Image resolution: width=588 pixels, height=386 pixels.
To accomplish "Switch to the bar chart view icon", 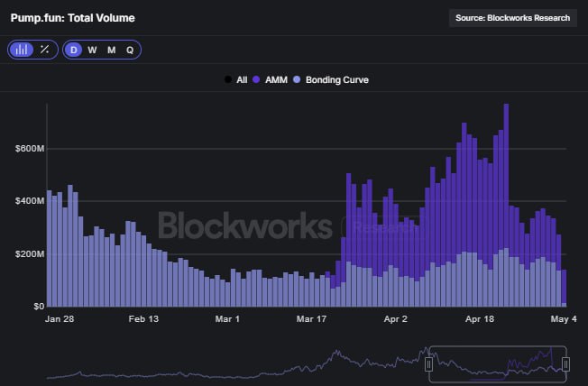I will click(22, 50).
